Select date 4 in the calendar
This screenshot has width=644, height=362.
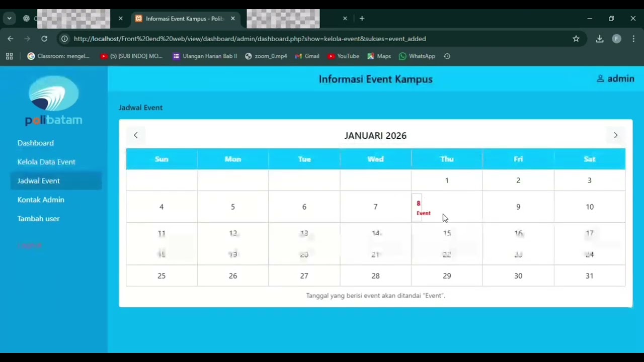click(x=162, y=207)
